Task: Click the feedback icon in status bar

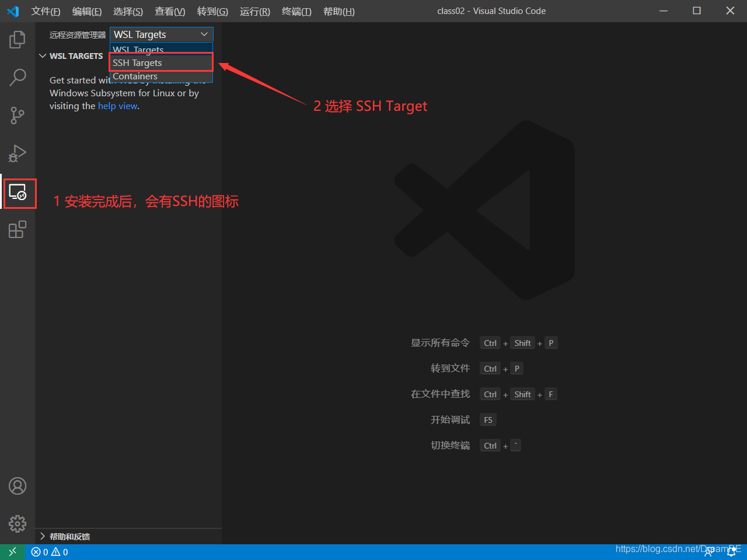Action: pyautogui.click(x=708, y=552)
